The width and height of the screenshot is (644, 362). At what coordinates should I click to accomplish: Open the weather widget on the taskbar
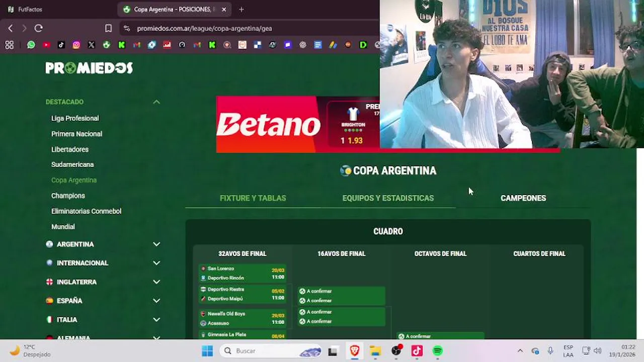(30, 350)
